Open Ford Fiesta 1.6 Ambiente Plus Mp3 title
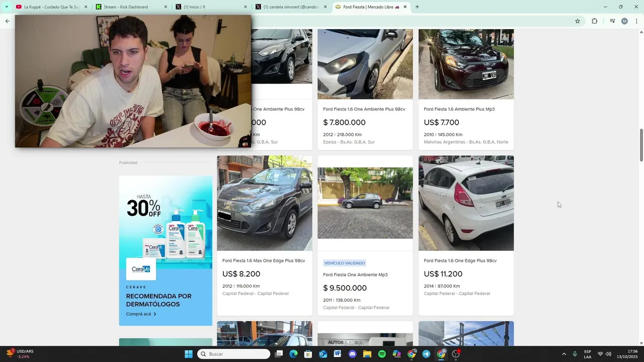Viewport: 644px width, 362px height. tap(459, 109)
